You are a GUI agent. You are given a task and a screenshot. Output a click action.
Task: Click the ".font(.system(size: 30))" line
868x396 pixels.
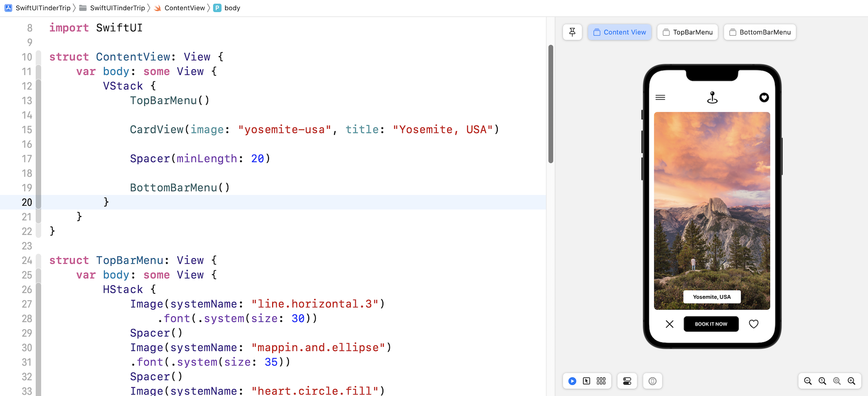pos(237,319)
